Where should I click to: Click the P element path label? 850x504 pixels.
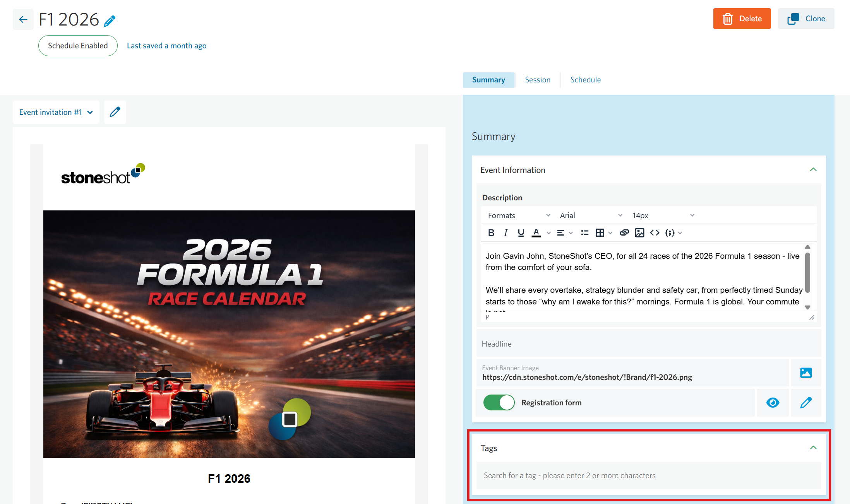tap(487, 317)
